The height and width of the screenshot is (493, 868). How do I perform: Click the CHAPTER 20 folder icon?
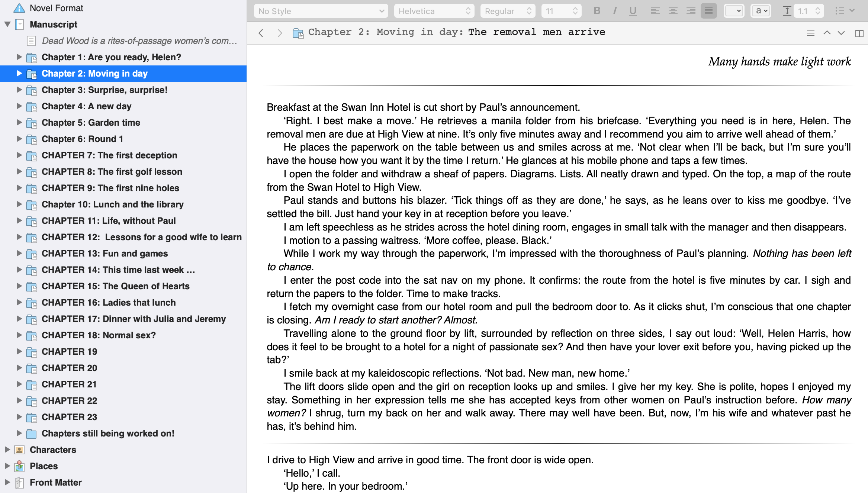tap(32, 368)
